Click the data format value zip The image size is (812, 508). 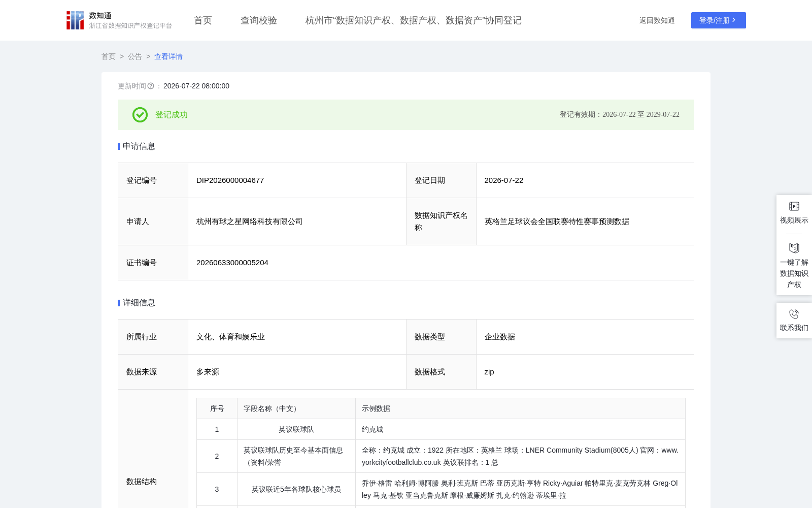(x=489, y=372)
